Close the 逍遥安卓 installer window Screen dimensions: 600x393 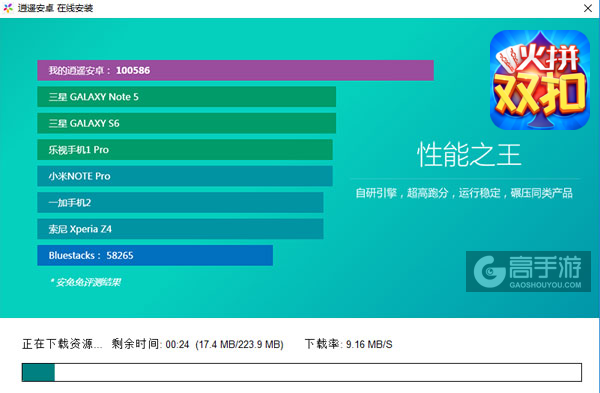click(588, 8)
